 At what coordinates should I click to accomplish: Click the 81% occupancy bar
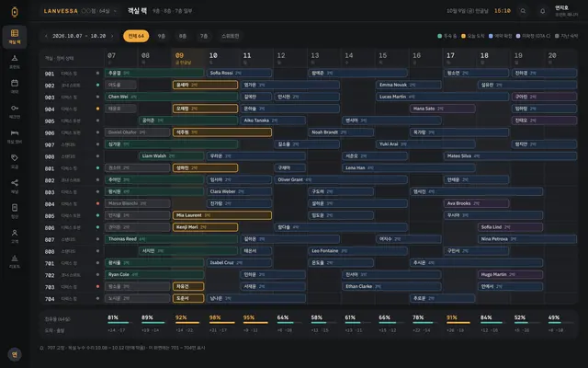[120, 323]
